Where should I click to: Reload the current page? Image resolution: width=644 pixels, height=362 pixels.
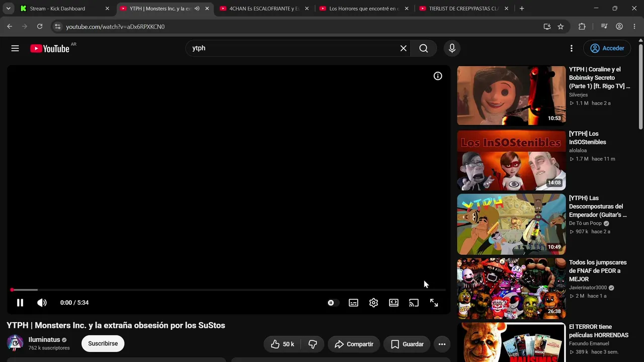[40, 27]
